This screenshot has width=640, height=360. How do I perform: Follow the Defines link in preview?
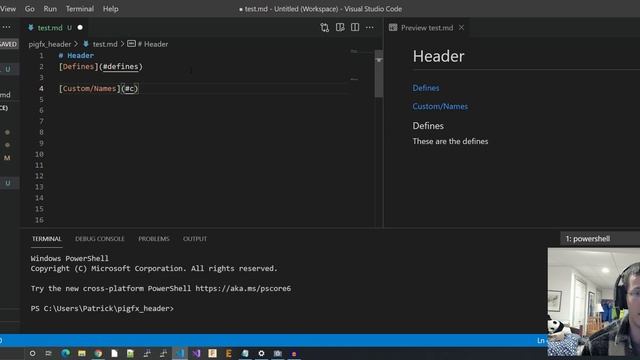pyautogui.click(x=426, y=88)
